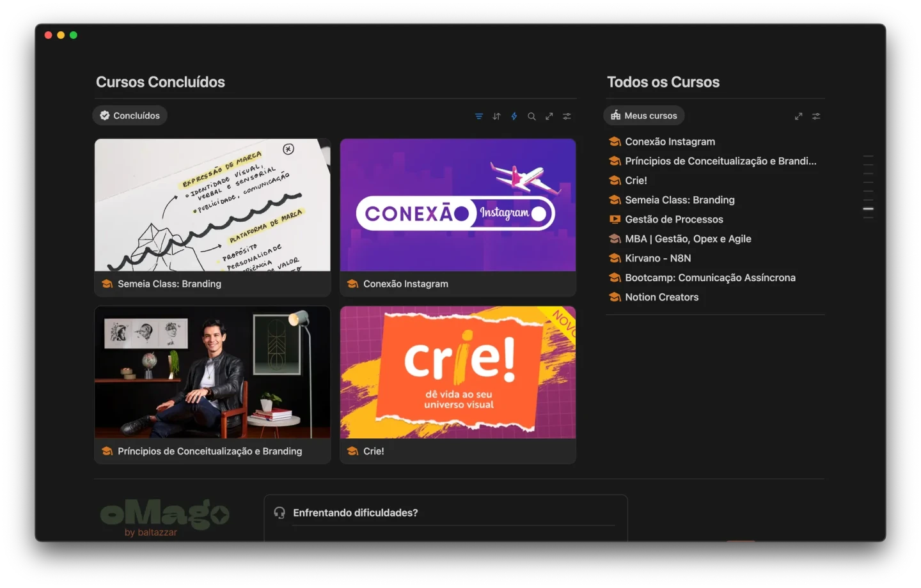This screenshot has width=921, height=588.
Task: Open Crie! title in Todos os Cursos list
Action: pyautogui.click(x=636, y=181)
